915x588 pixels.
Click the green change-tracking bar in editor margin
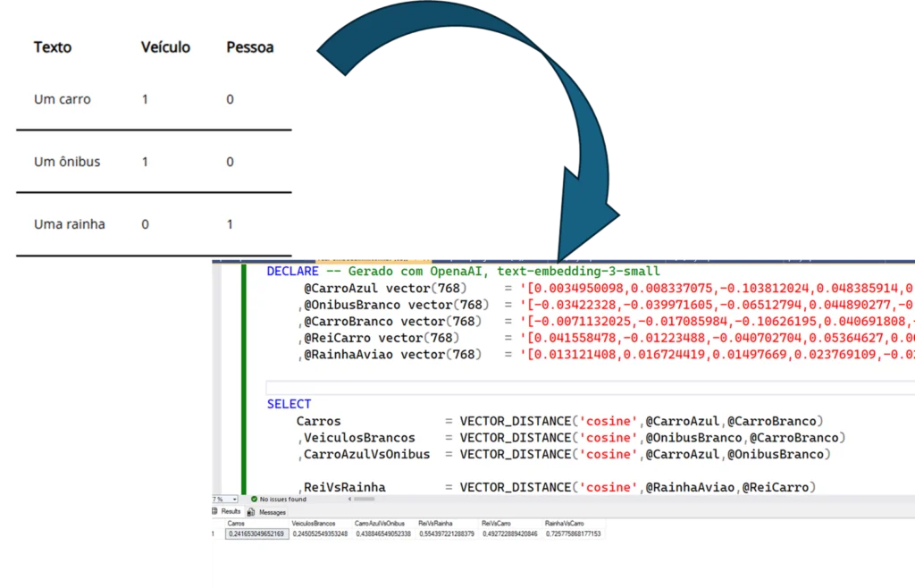[x=243, y=375]
